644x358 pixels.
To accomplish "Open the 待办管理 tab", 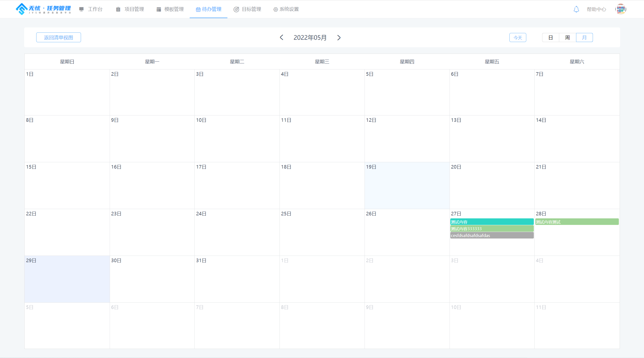I will (209, 9).
